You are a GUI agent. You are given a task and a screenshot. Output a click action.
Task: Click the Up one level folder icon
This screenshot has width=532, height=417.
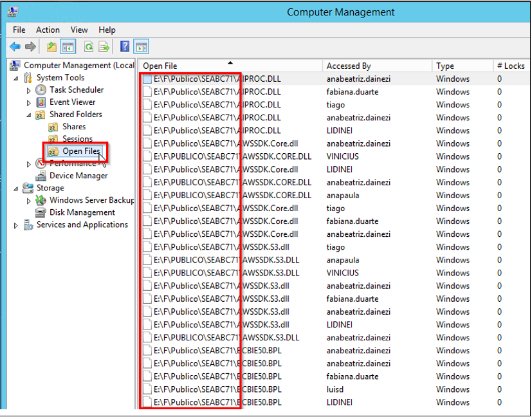[51, 46]
